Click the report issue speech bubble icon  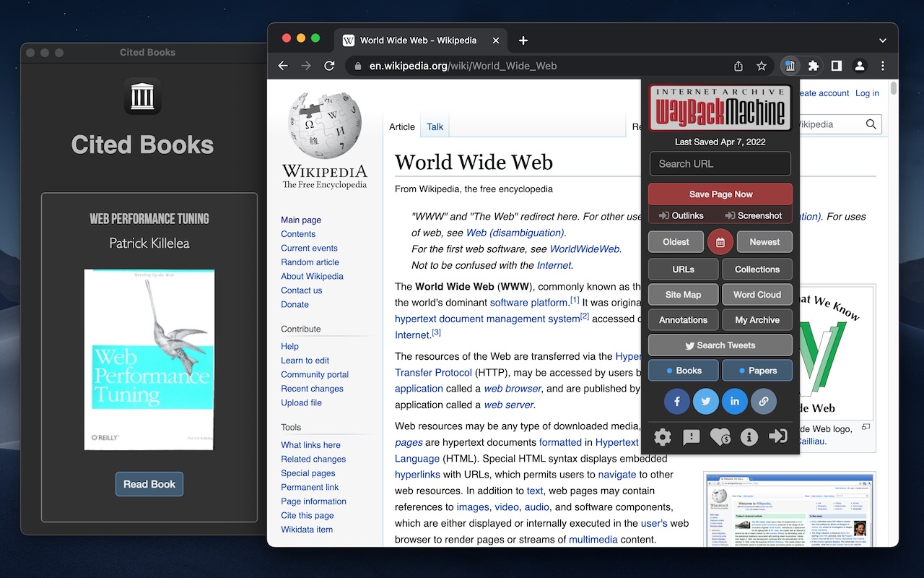tap(691, 437)
